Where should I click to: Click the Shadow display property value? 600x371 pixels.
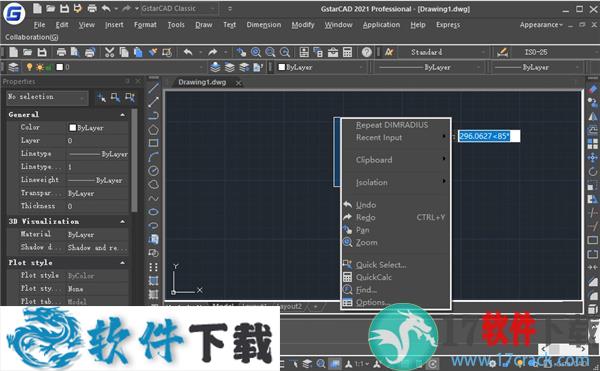[97, 248]
